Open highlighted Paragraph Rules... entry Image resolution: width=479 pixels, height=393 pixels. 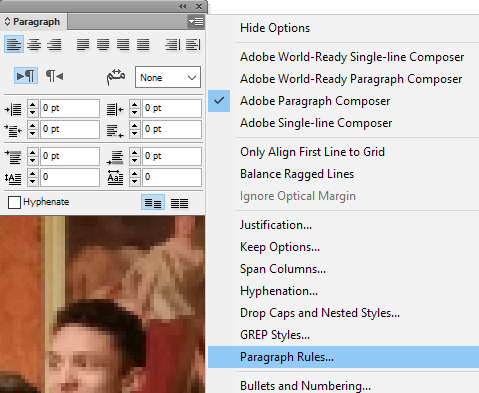(343, 357)
